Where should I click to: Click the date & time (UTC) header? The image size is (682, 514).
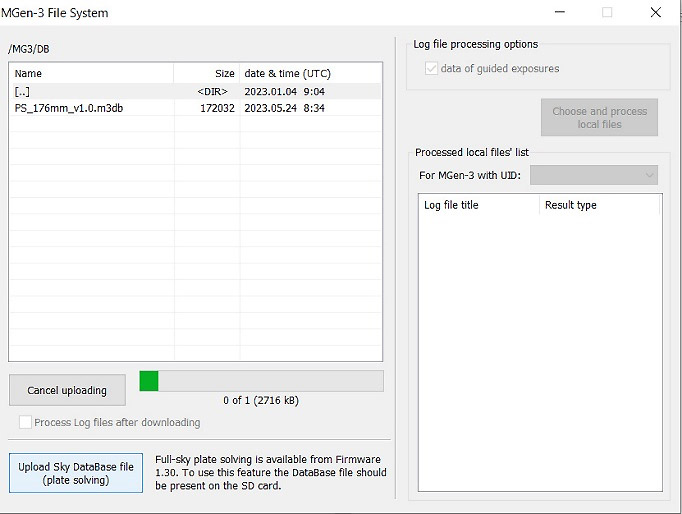(311, 73)
